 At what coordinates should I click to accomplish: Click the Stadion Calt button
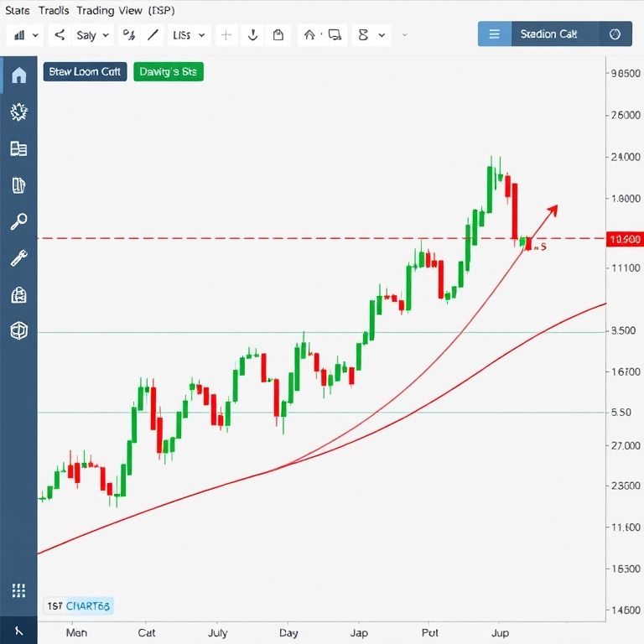coord(548,34)
